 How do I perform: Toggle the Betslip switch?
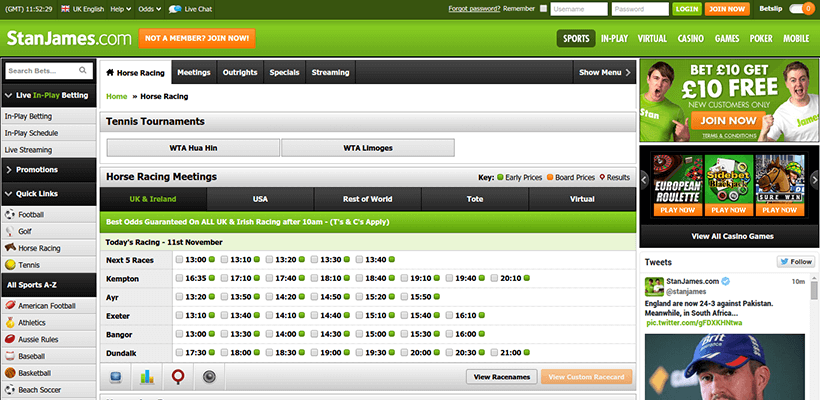802,9
